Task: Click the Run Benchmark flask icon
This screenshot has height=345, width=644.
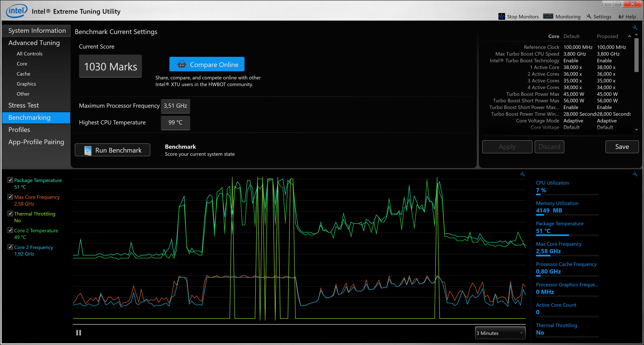Action: click(88, 150)
